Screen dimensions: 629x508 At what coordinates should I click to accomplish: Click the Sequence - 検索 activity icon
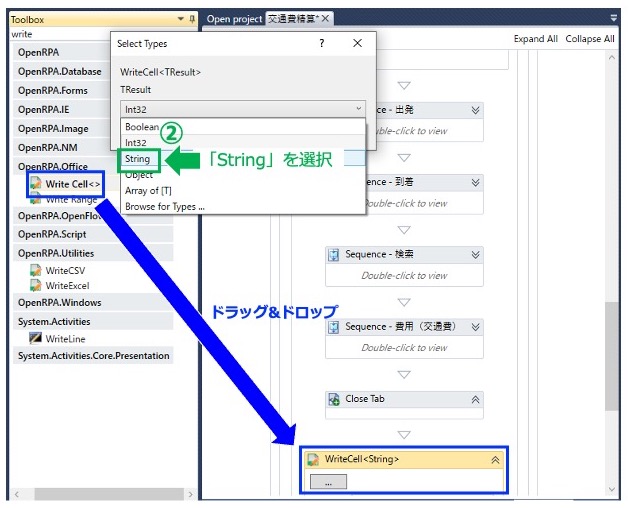click(x=334, y=254)
